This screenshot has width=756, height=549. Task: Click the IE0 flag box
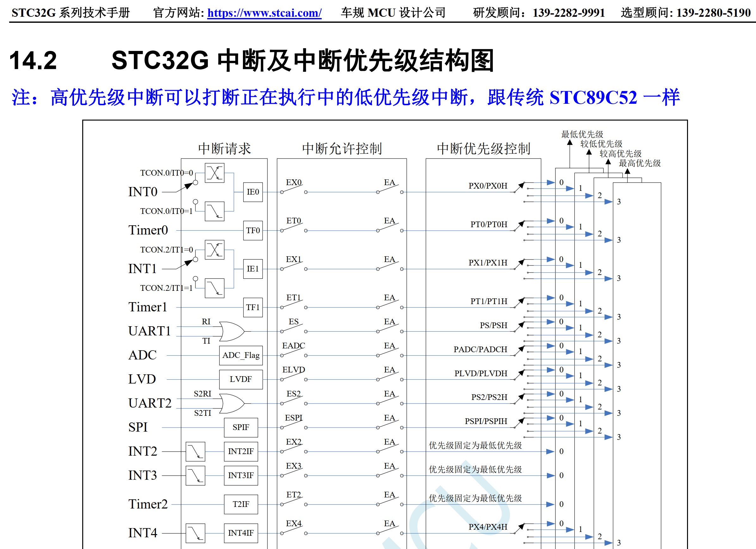(x=253, y=192)
